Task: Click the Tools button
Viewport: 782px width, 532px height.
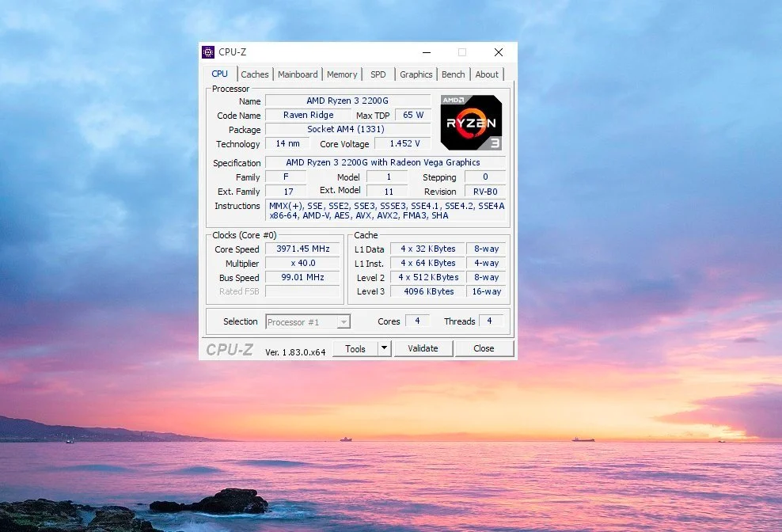Action: [x=355, y=348]
